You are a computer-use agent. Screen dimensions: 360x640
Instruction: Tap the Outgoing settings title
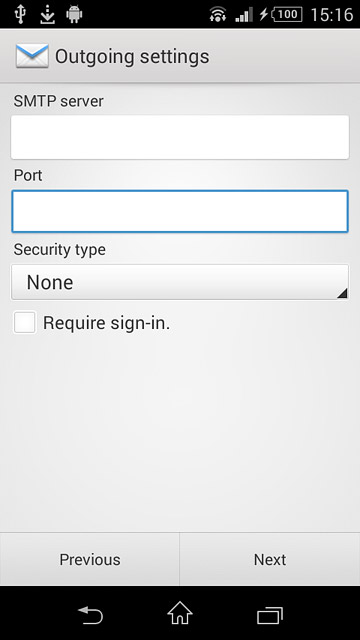(x=132, y=56)
